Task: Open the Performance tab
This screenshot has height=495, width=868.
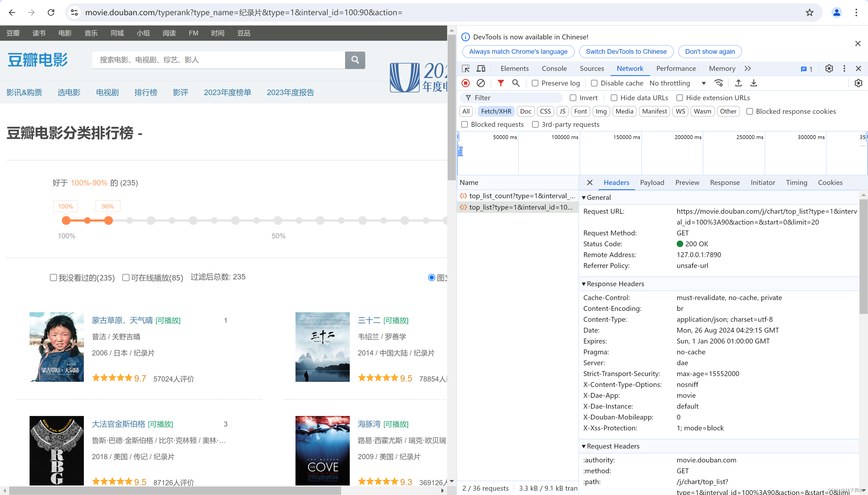Action: tap(676, 69)
